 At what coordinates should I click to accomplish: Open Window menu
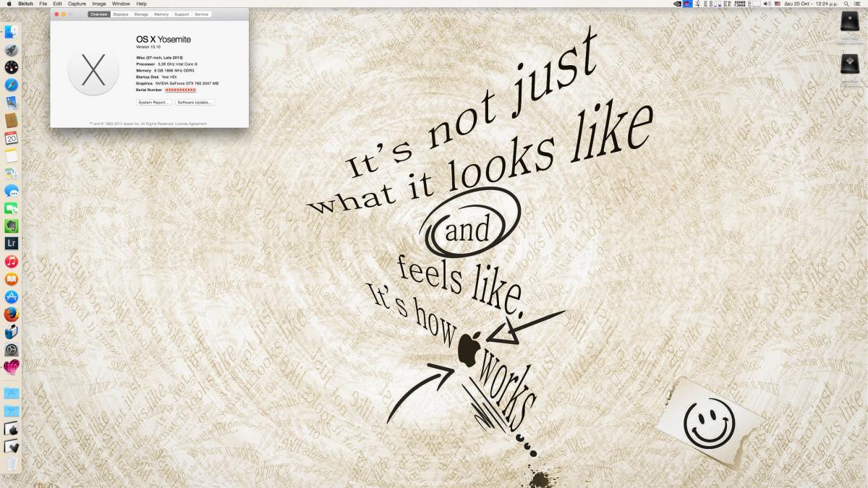point(121,4)
